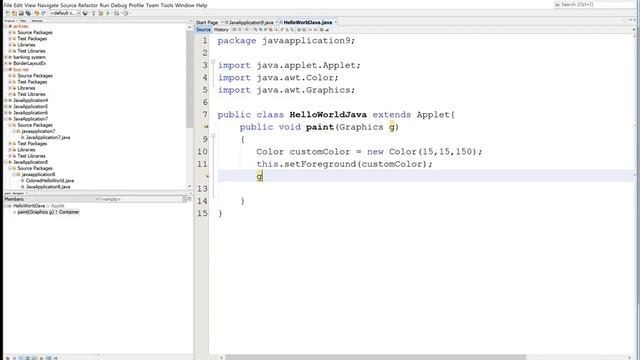This screenshot has width=640, height=360.
Task: Open the Tools menu
Action: tap(167, 5)
